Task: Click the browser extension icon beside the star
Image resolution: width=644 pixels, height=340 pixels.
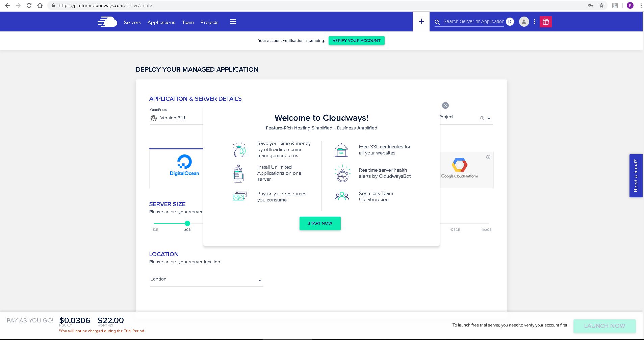Action: pyautogui.click(x=615, y=5)
